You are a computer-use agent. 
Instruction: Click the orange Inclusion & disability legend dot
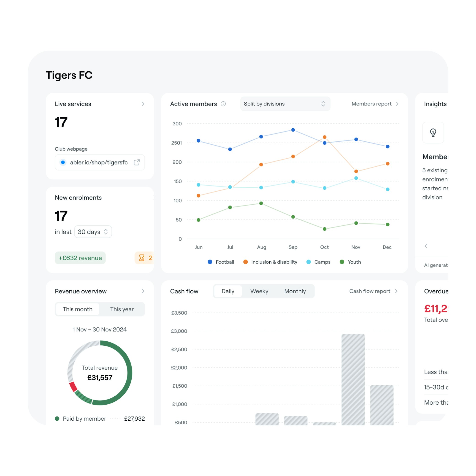click(245, 262)
